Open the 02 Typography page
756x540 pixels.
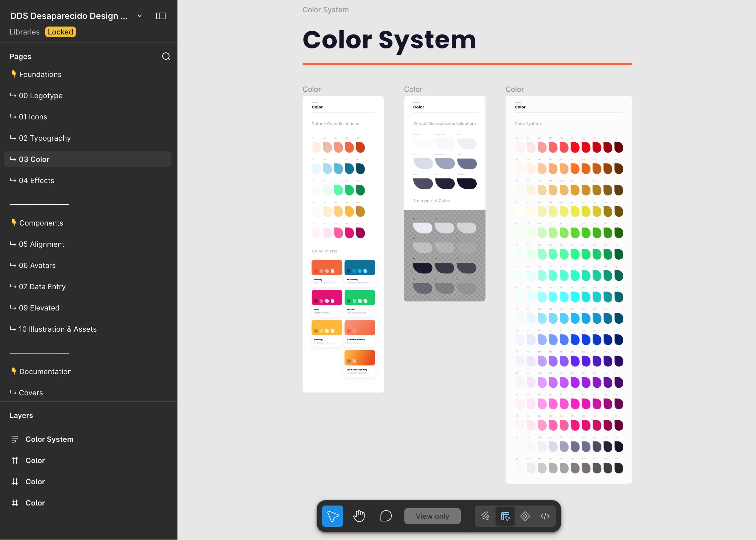[88, 138]
